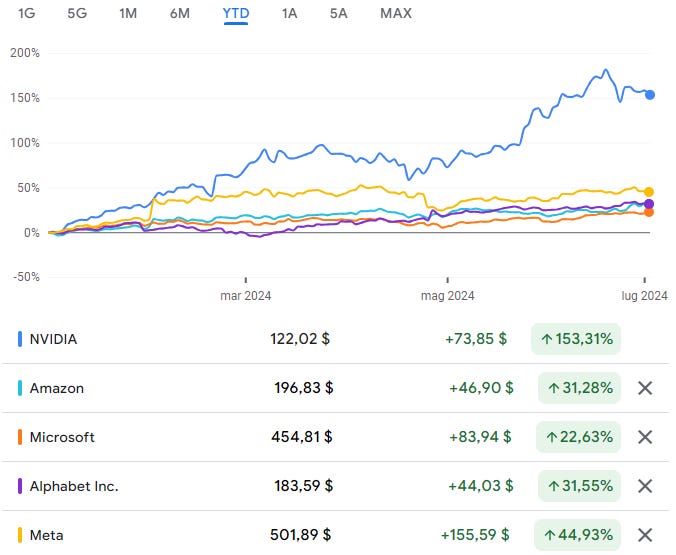Select the 5G time range tab

pyautogui.click(x=77, y=13)
